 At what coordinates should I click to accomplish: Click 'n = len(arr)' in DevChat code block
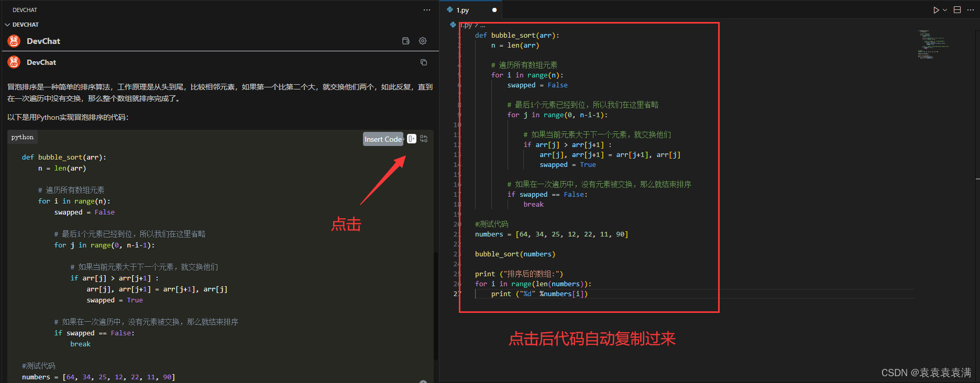coord(62,168)
